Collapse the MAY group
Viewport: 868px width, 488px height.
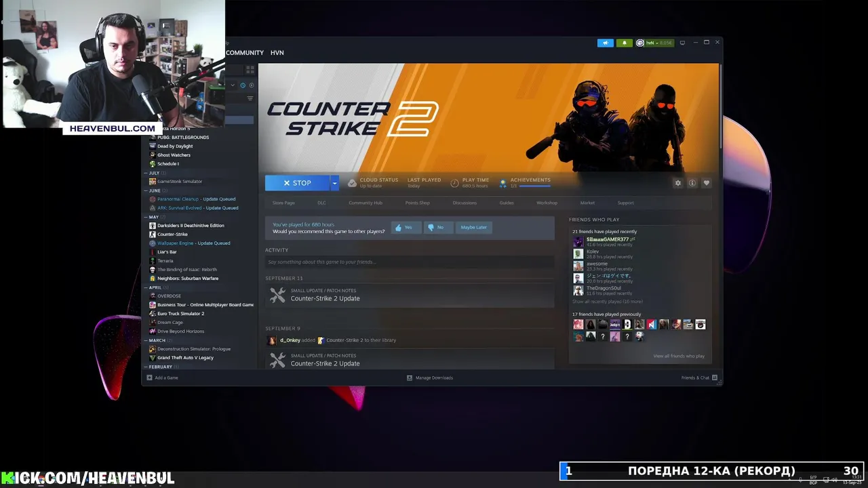146,217
